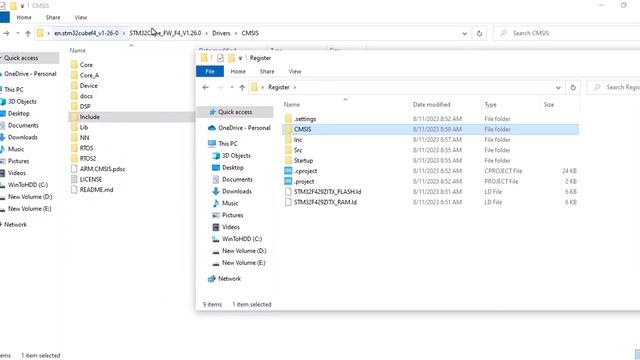Open the Home tab in Register window
640x360 pixels.
click(x=238, y=71)
